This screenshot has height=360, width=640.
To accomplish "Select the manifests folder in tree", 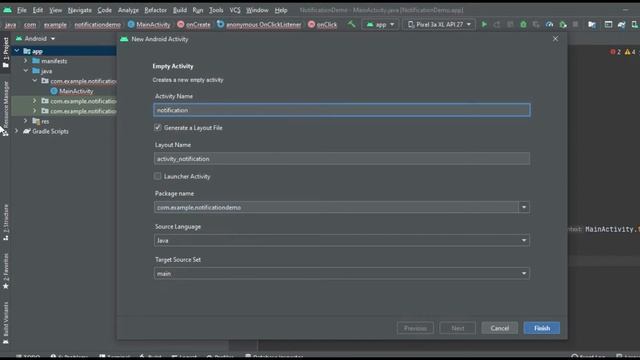I will [x=54, y=61].
